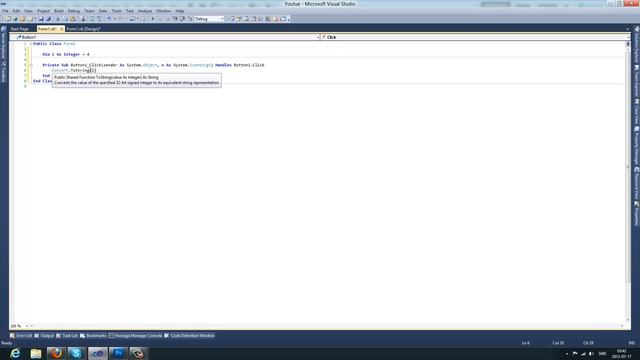This screenshot has width=640, height=360.
Task: Open the Help menu
Action: [180, 11]
